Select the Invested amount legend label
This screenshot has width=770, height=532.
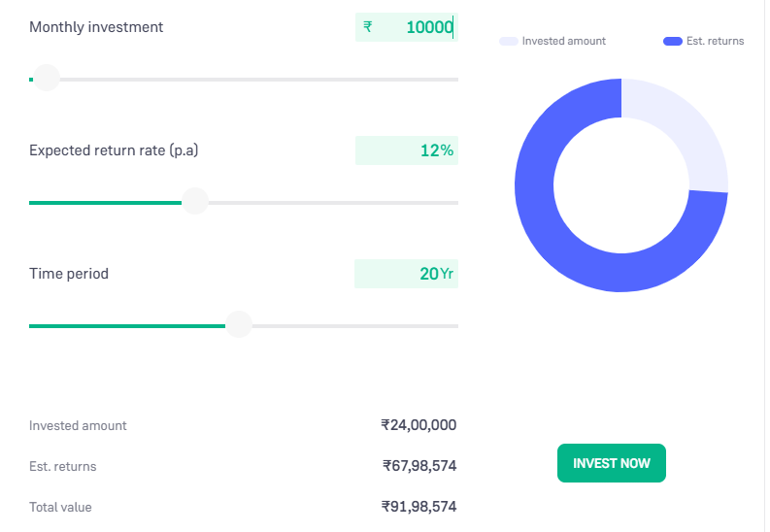tap(563, 41)
